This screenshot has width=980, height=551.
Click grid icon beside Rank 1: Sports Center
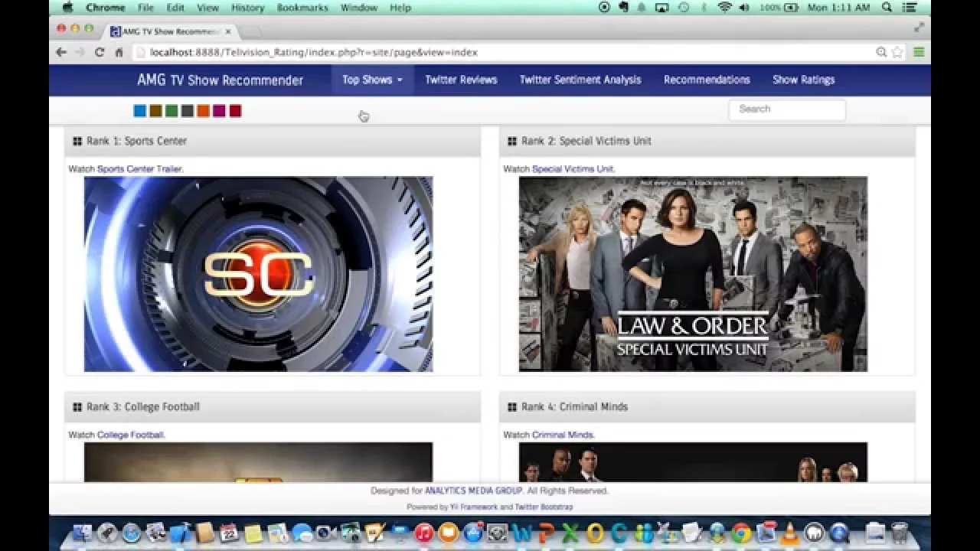click(x=77, y=142)
